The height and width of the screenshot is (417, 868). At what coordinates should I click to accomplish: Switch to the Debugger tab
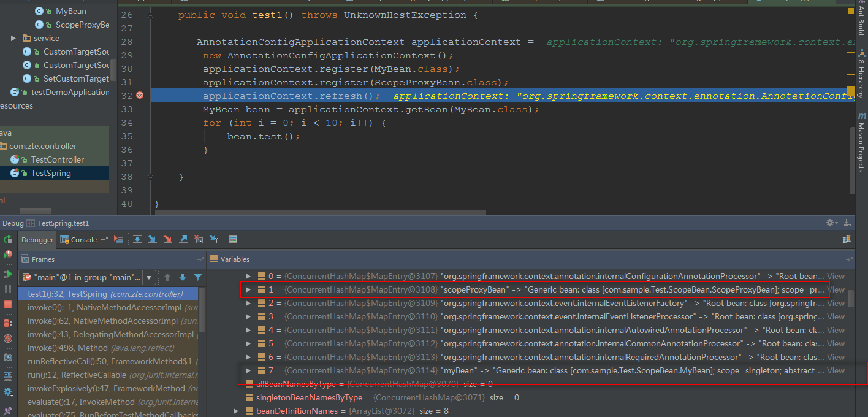tap(37, 240)
